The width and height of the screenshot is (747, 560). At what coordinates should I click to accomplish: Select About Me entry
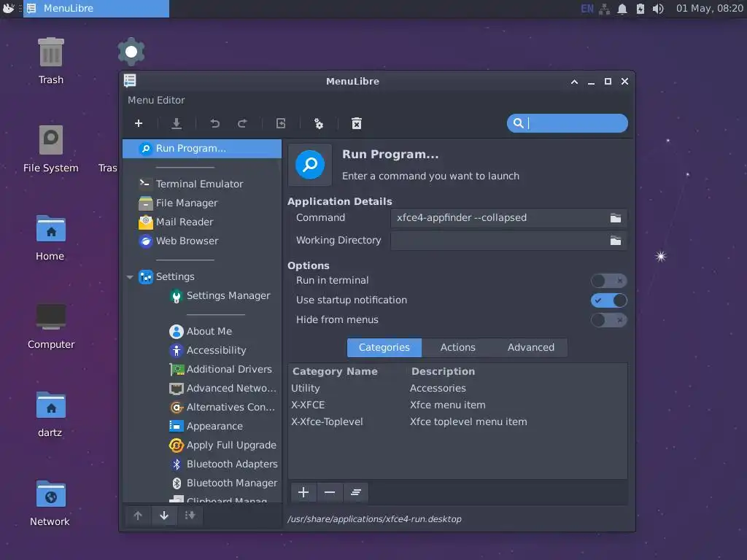tap(202, 331)
